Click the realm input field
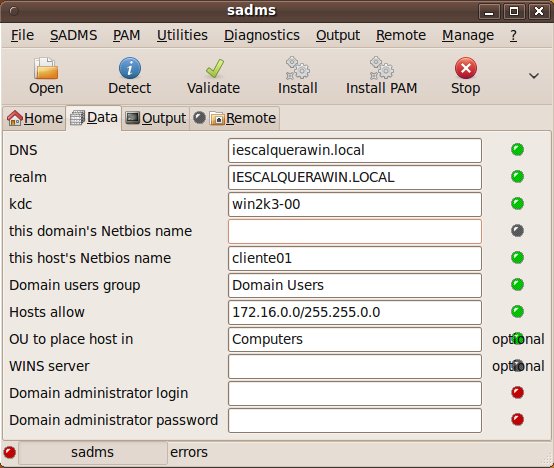Screen dimensions: 554x468 pos(355,177)
